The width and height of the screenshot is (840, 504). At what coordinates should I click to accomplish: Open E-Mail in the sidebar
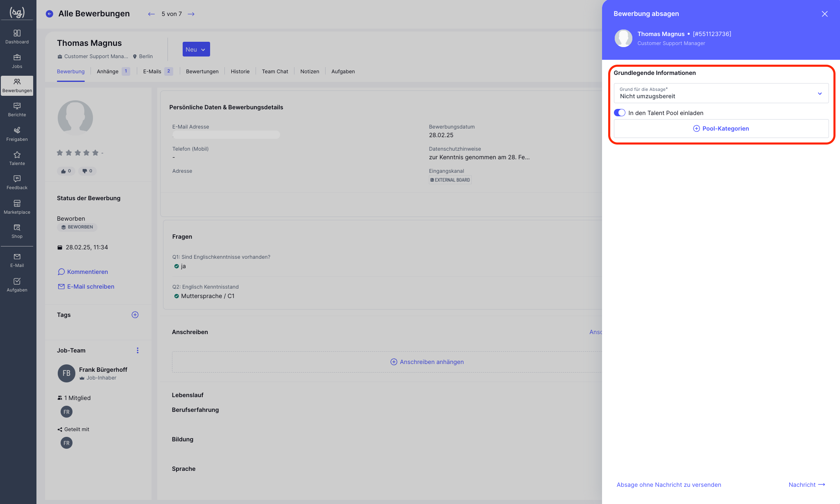pyautogui.click(x=17, y=260)
